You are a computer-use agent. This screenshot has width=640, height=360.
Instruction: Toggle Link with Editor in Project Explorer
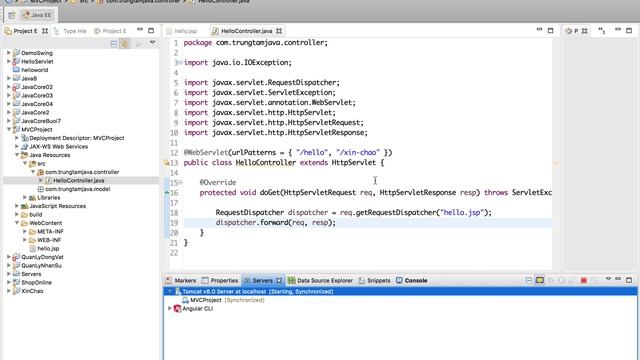pyautogui.click(x=124, y=44)
